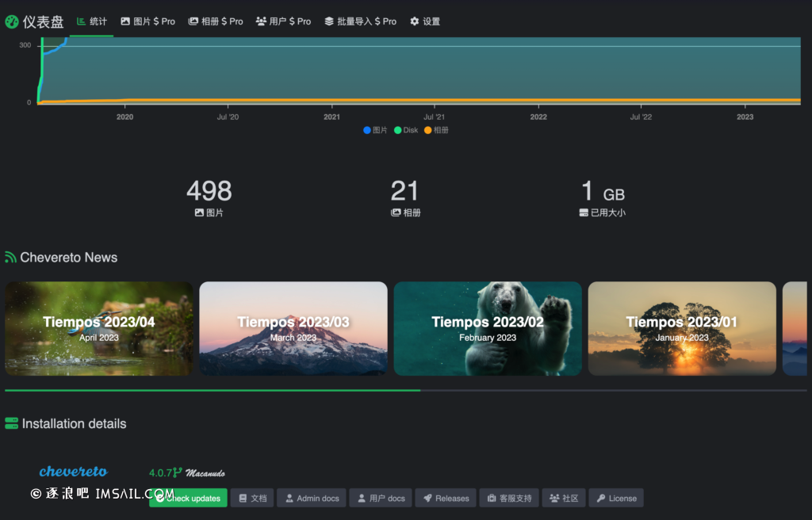Toggle the Disk series in the chart legend
This screenshot has width=812, height=520.
tap(404, 130)
